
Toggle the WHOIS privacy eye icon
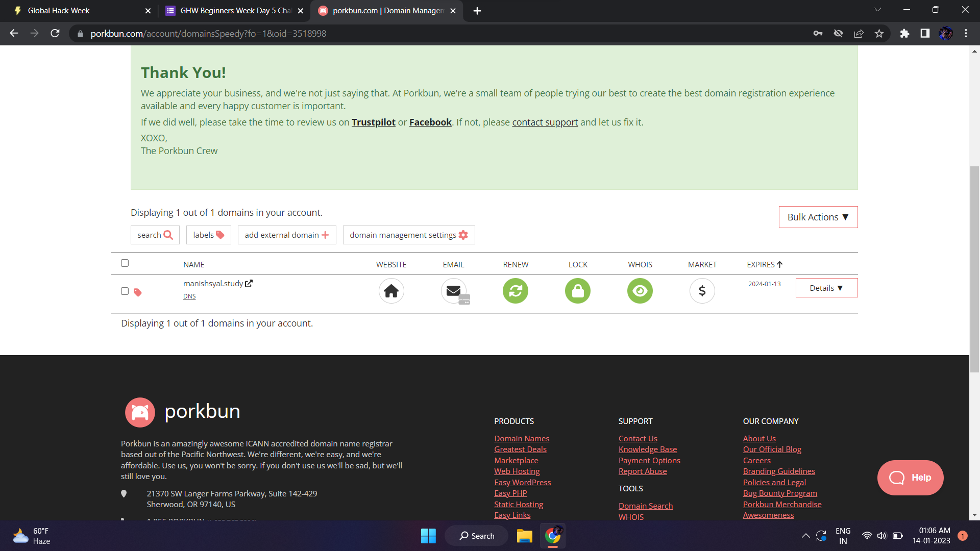tap(640, 291)
